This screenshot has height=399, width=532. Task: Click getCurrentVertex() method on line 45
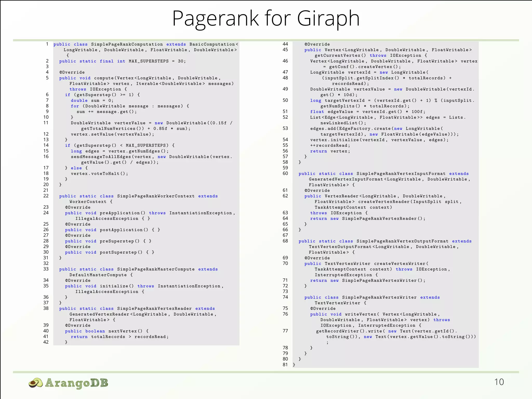pyautogui.click(x=340, y=56)
